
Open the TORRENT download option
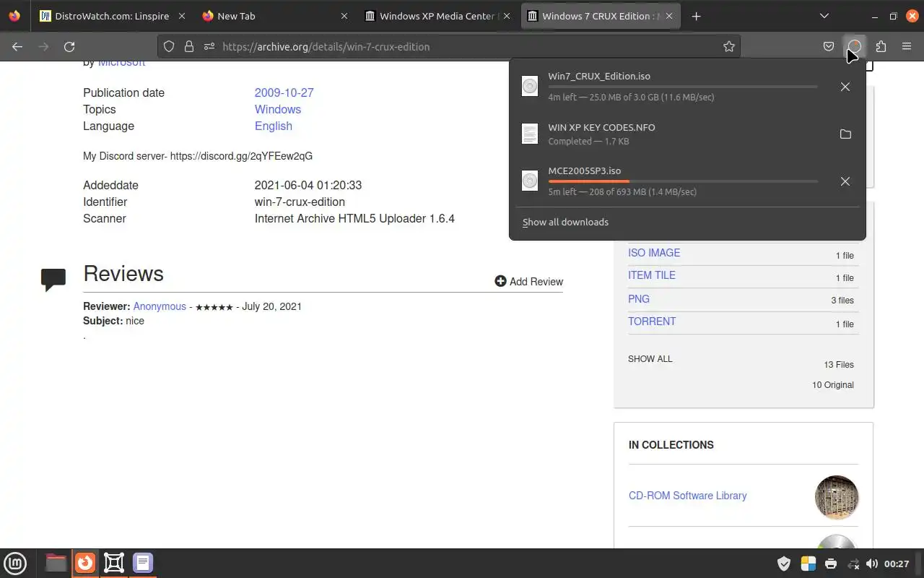(x=652, y=322)
